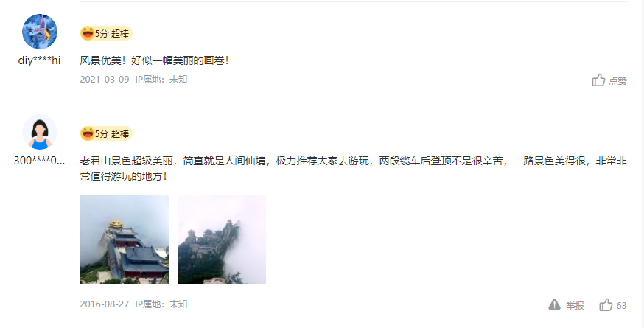
Task: Click the 点赞 label on first review
Action: (x=617, y=80)
